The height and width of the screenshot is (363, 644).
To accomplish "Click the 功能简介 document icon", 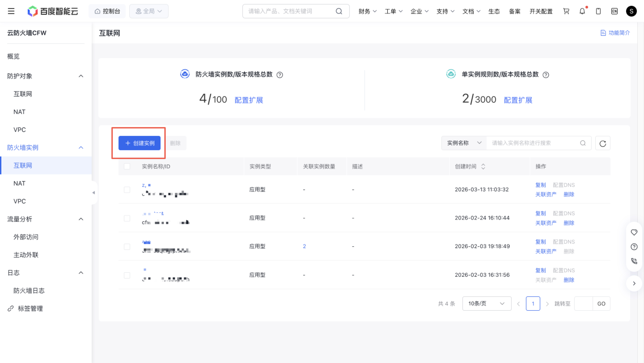I will (x=603, y=33).
